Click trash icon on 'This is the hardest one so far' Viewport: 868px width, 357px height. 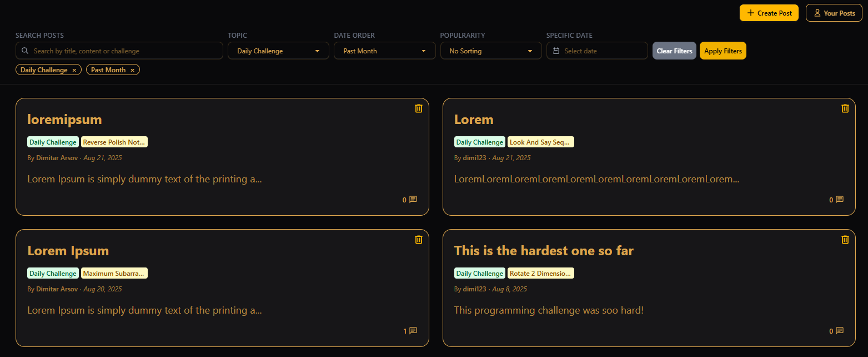coord(845,240)
